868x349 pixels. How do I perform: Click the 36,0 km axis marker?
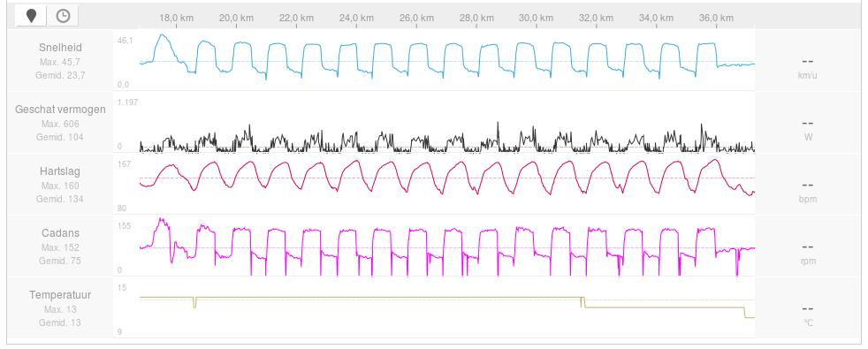[716, 18]
